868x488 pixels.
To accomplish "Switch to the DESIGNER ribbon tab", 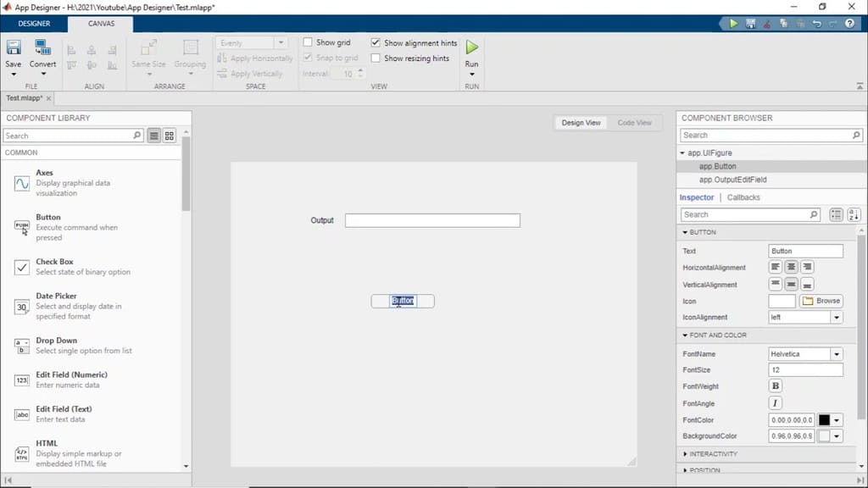I will coord(34,24).
